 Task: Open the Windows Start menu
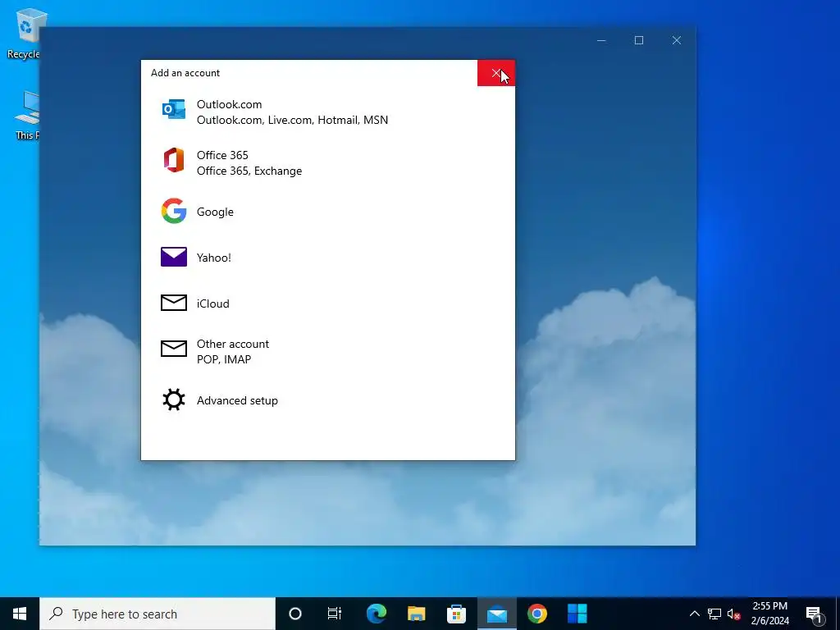[x=20, y=614]
